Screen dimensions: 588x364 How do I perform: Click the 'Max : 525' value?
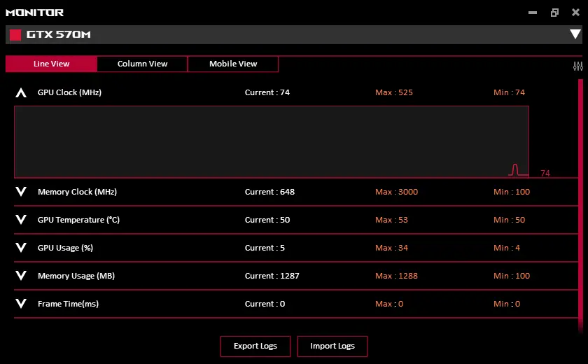[x=393, y=92]
